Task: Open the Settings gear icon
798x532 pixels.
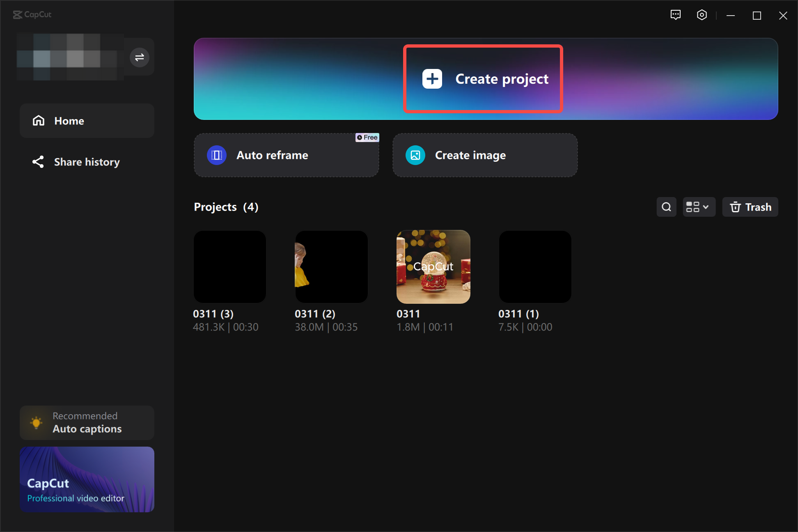Action: point(702,15)
